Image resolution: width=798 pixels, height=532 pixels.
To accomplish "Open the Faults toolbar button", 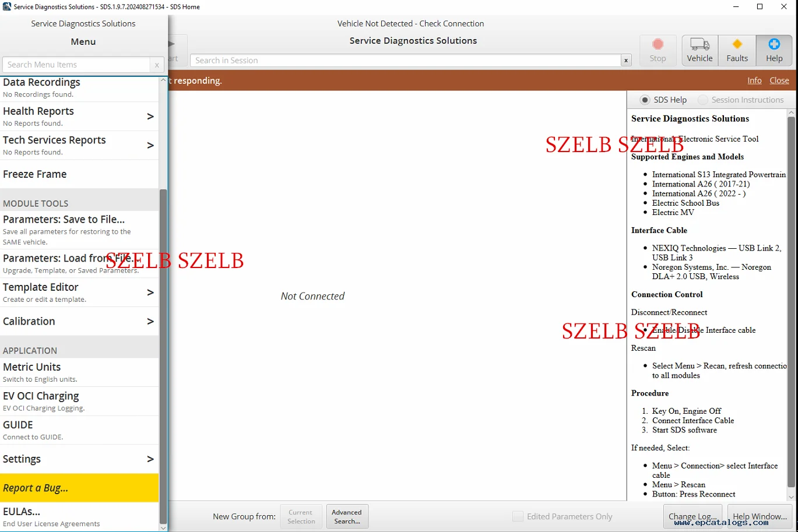I will (x=737, y=50).
